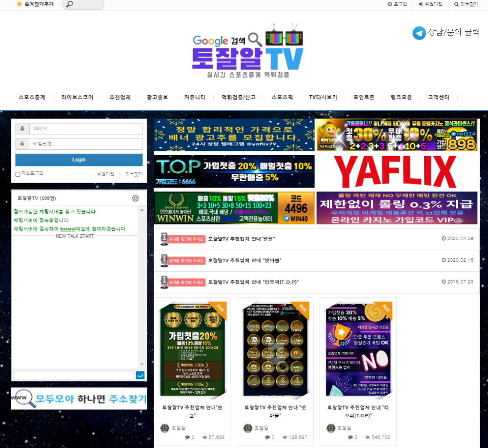Click 정보찾기 under the login button

[134, 174]
